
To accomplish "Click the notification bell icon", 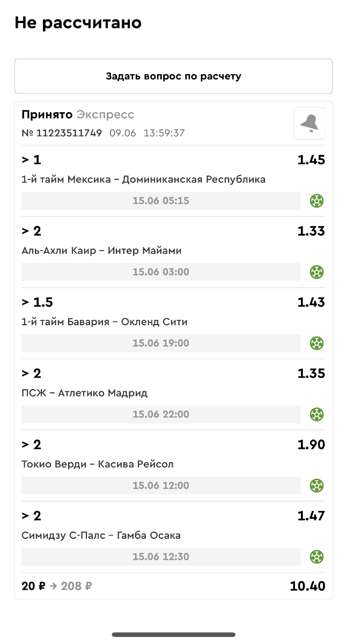I will click(309, 123).
